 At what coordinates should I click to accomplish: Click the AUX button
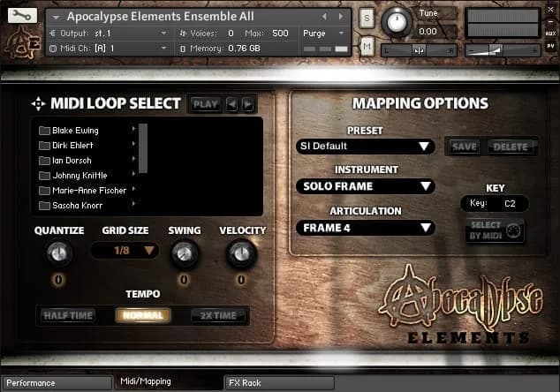click(x=550, y=34)
